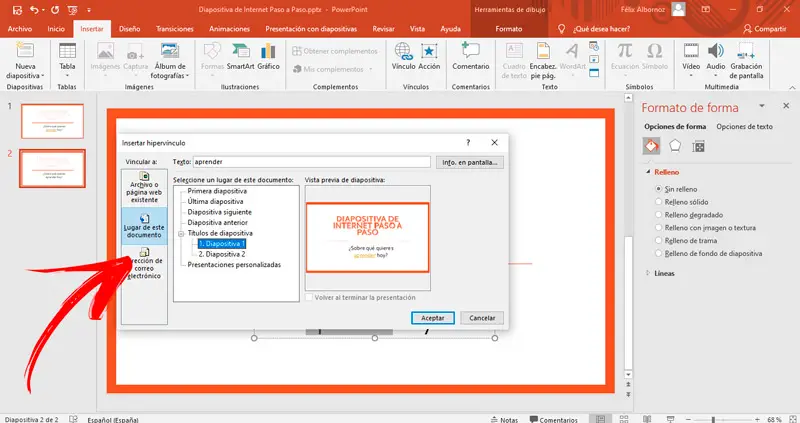This screenshot has width=800, height=423.
Task: Open the 'Opciones de texto' tab
Action: (x=744, y=127)
